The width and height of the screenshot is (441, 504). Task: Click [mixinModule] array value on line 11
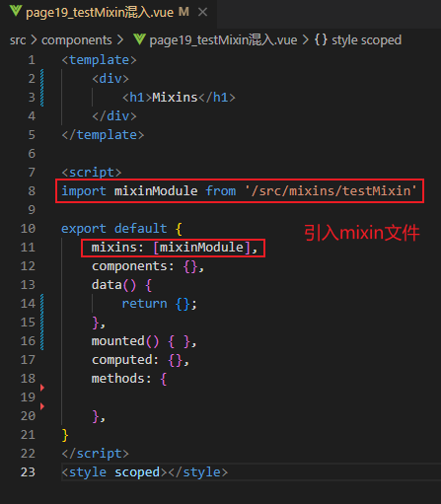[201, 248]
